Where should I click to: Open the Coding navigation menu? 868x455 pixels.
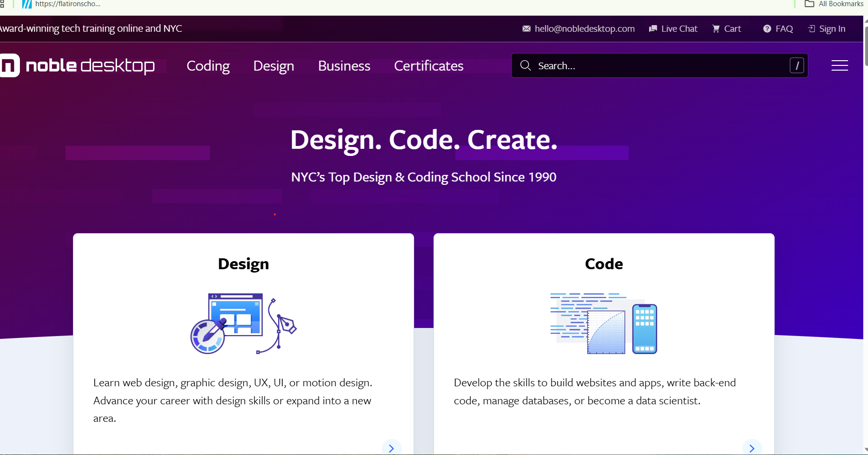tap(208, 66)
